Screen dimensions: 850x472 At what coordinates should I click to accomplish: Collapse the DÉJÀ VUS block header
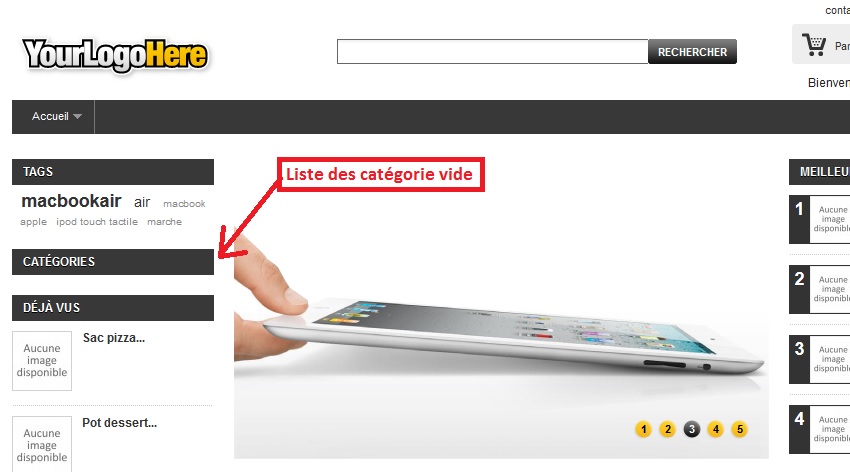[113, 308]
